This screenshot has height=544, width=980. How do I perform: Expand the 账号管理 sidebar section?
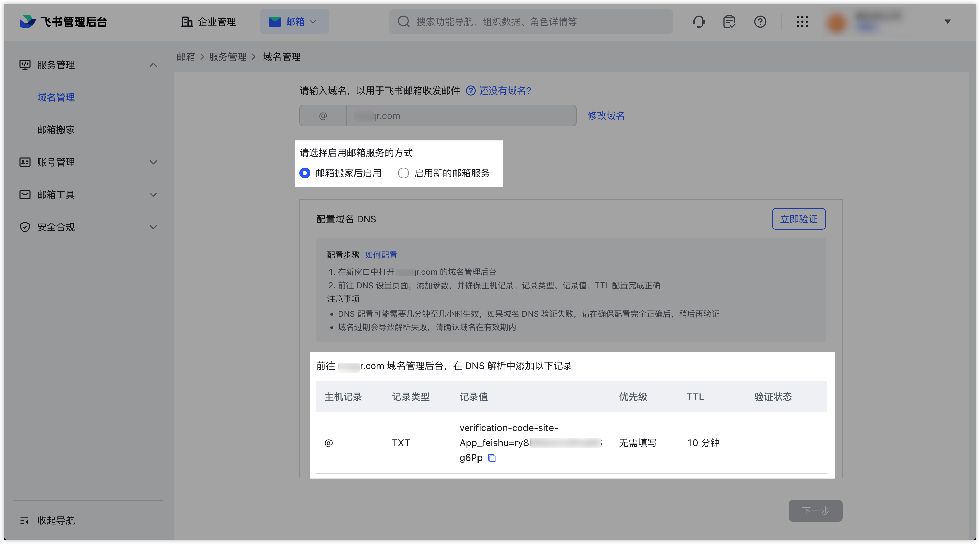[x=153, y=163]
